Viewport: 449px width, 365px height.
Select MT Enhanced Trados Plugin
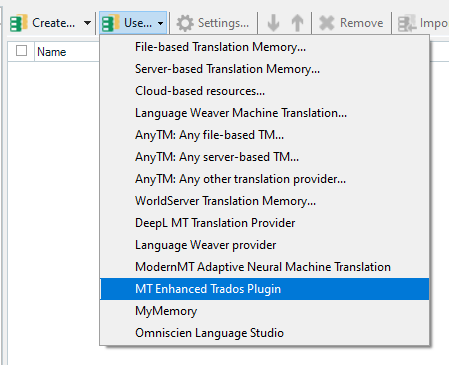265,289
